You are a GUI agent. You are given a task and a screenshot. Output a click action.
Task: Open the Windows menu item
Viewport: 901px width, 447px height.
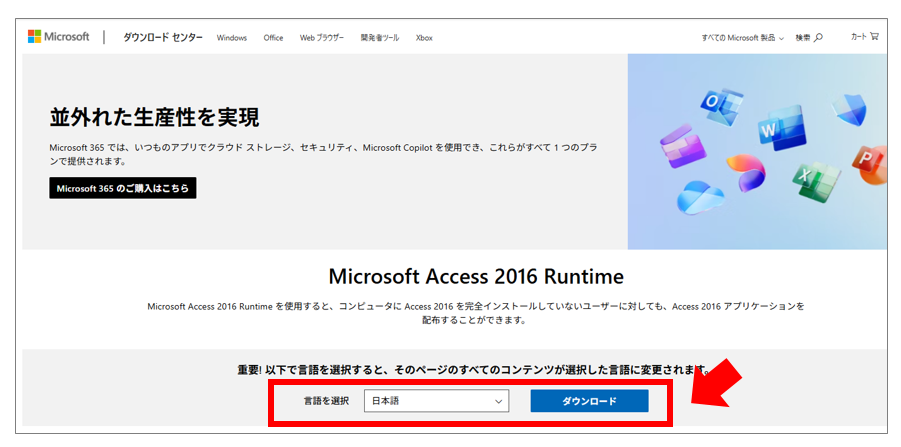point(232,38)
